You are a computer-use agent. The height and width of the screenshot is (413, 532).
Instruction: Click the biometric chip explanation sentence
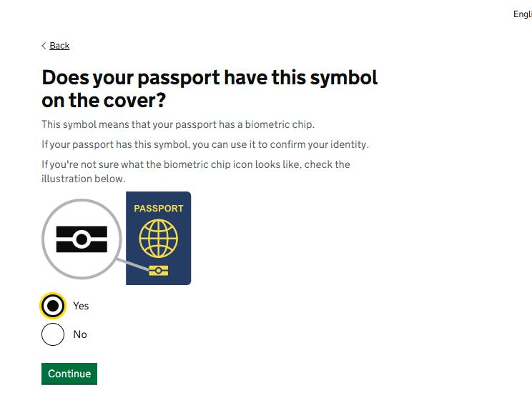point(178,124)
